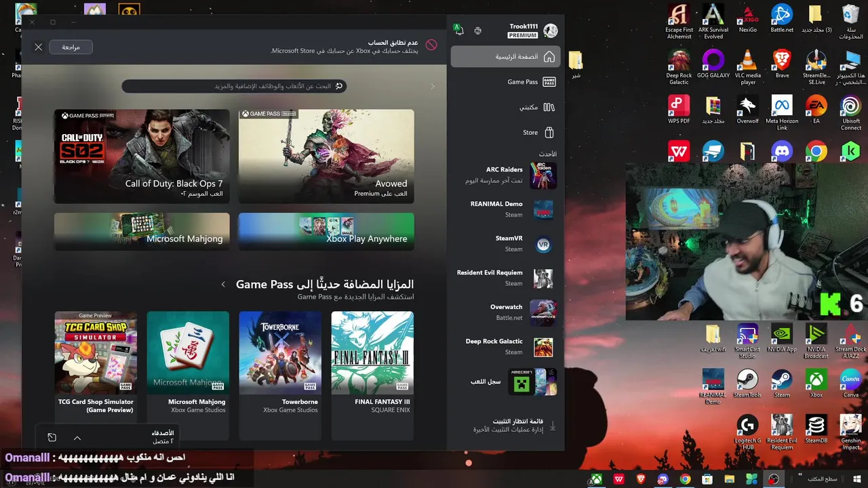Image resolution: width=868 pixels, height=488 pixels.
Task: Launch Steam desktop shortcut
Action: pos(782,384)
